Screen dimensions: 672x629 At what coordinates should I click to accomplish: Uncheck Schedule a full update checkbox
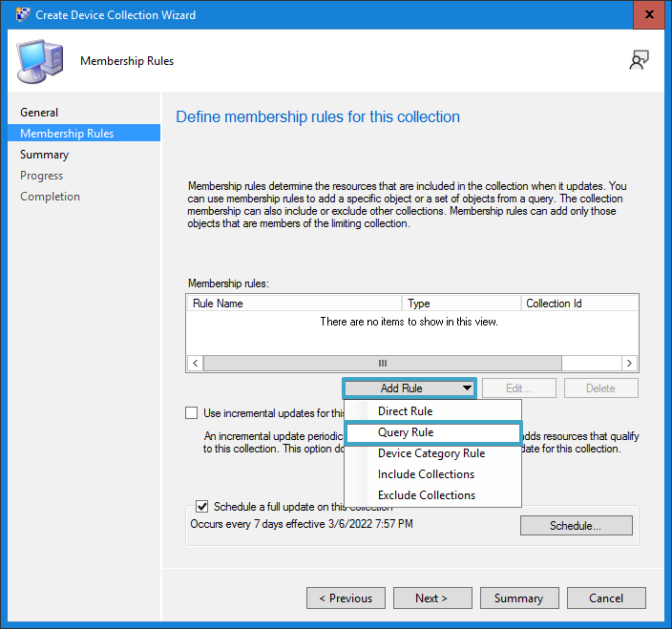click(201, 507)
